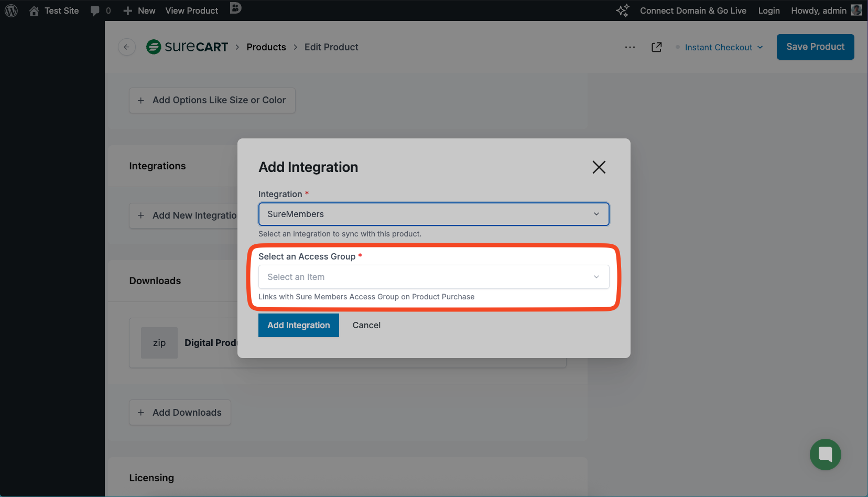
Task: Click the Downloads section heading
Action: pos(155,281)
